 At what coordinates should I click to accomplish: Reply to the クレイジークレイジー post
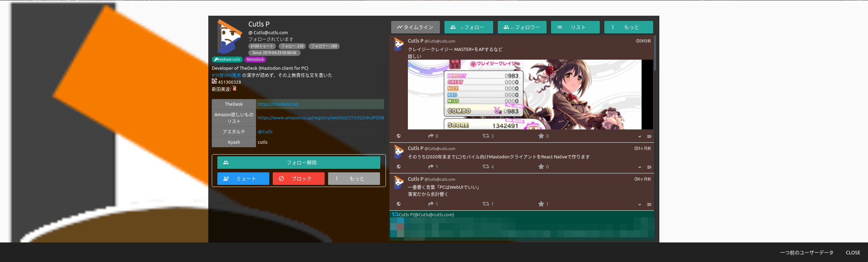[x=431, y=136]
